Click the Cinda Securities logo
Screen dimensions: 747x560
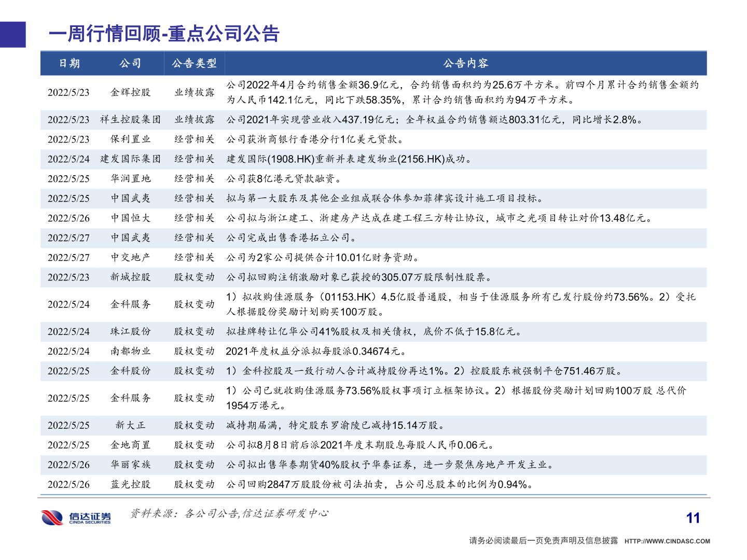tap(76, 517)
